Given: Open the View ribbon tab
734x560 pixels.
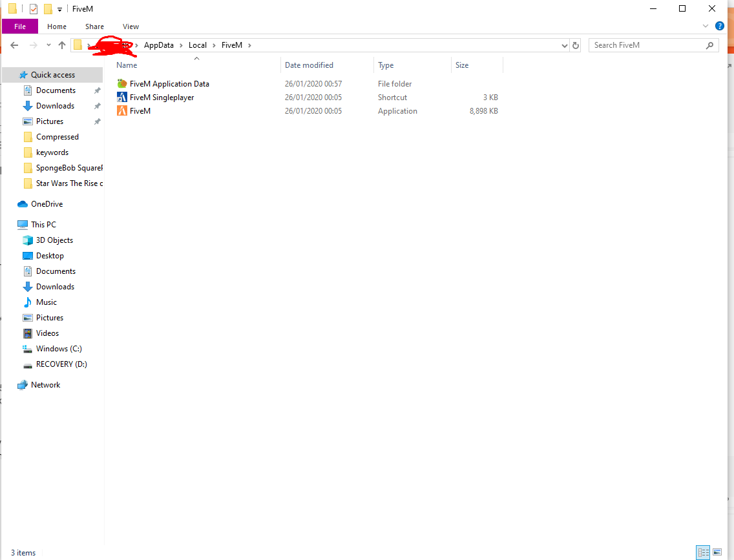Looking at the screenshot, I should point(131,26).
